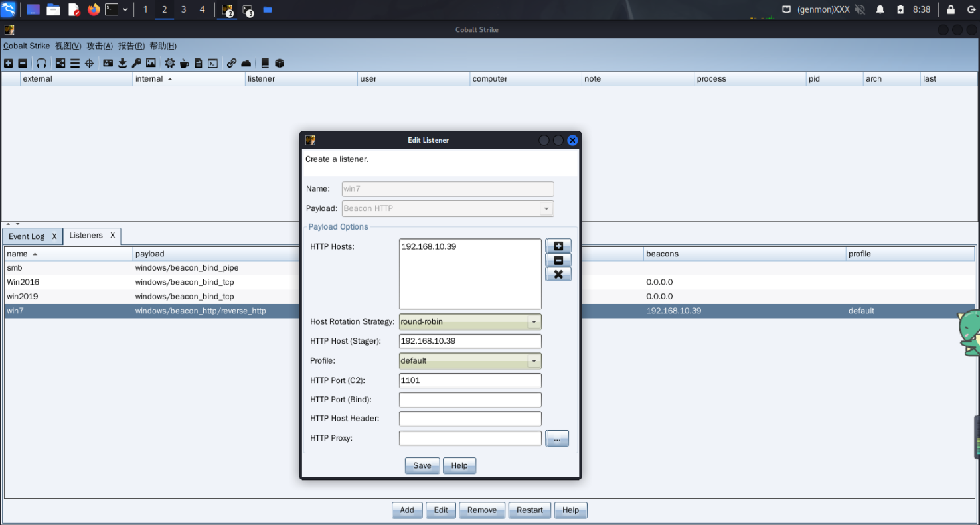The width and height of the screenshot is (980, 525).
Task: Save the listener settings
Action: tap(422, 465)
